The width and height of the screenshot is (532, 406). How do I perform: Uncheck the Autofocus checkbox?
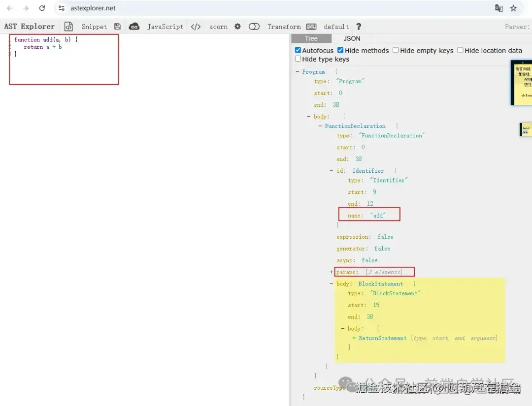point(298,50)
